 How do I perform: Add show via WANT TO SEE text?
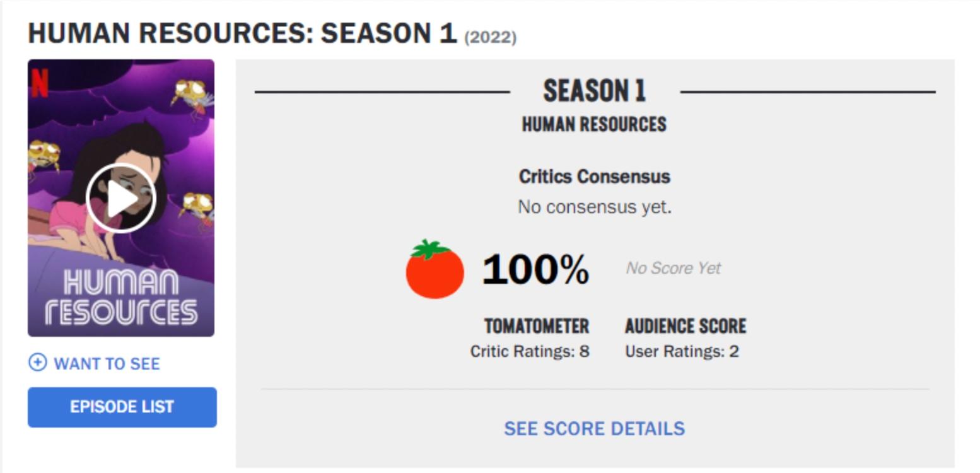pos(107,364)
